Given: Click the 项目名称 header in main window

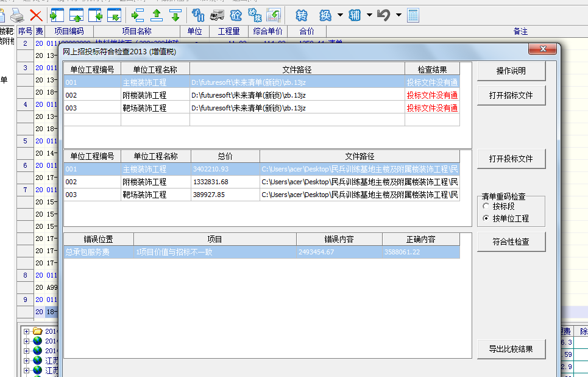Looking at the screenshot, I should tap(136, 31).
